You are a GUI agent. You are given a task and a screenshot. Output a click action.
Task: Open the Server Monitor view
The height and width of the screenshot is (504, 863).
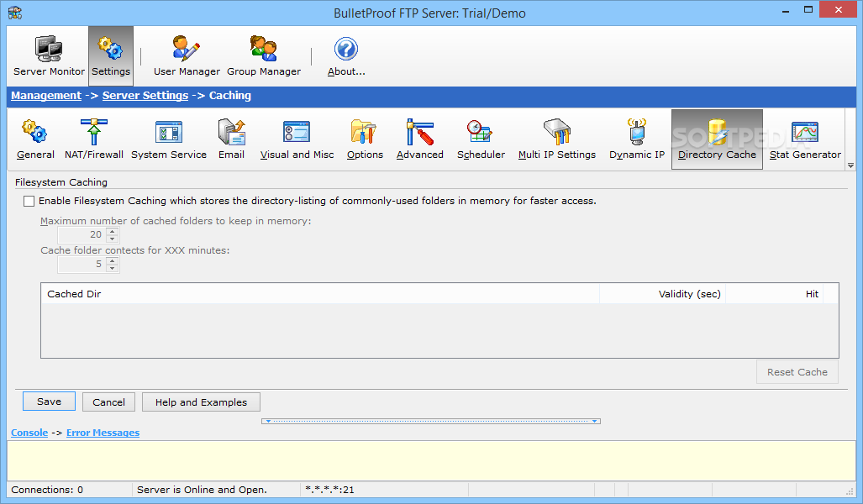click(x=49, y=55)
